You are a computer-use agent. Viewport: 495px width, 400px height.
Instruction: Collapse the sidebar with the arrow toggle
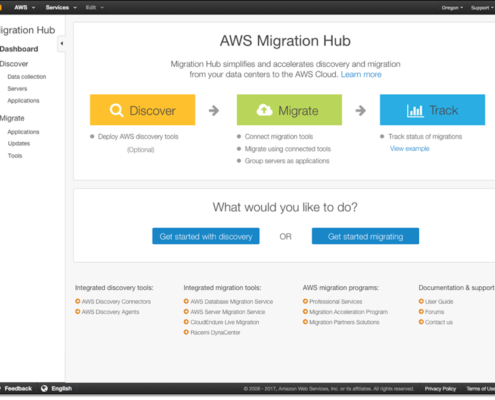click(62, 43)
